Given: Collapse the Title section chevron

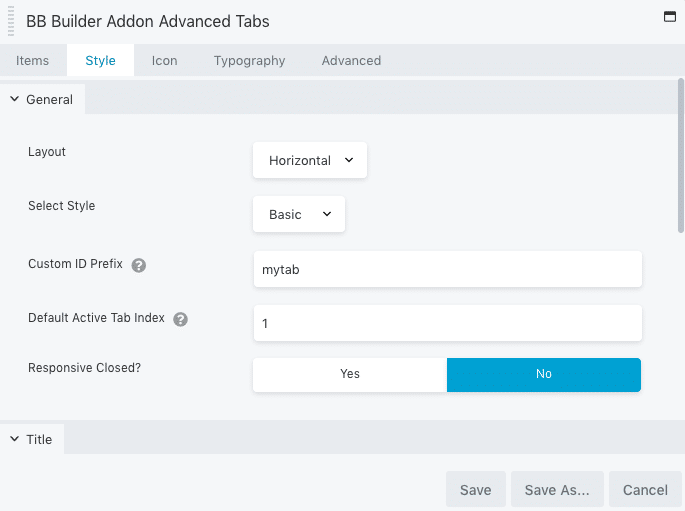Looking at the screenshot, I should coord(14,439).
